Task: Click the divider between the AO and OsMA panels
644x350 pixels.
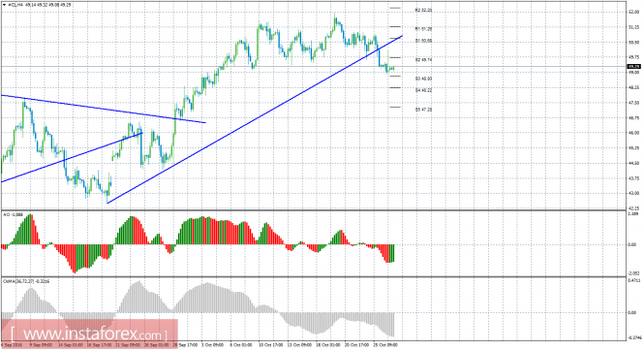Action: 314,276
